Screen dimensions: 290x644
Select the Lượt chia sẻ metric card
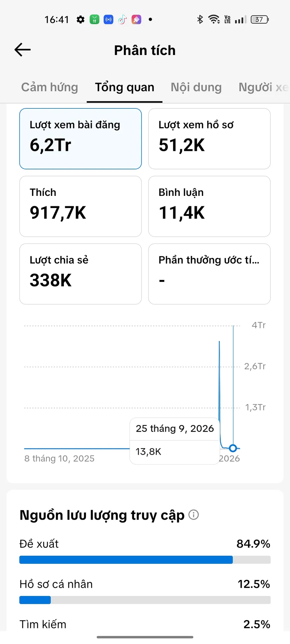pos(81,274)
